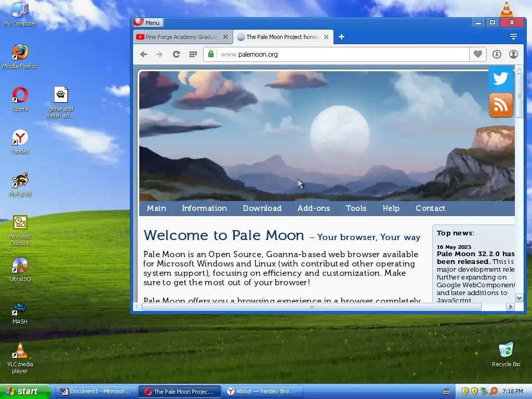Select the MASH desktop icon
This screenshot has height=399, width=532.
tap(20, 312)
